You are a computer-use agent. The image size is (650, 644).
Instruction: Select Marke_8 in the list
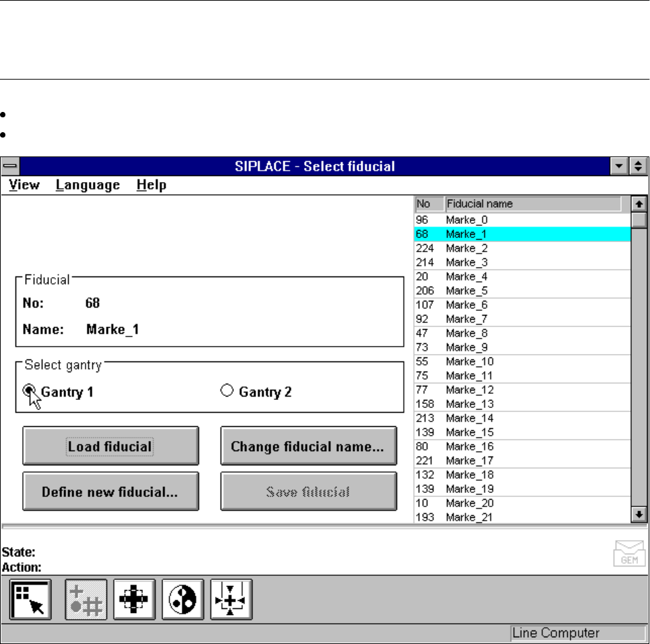(523, 333)
